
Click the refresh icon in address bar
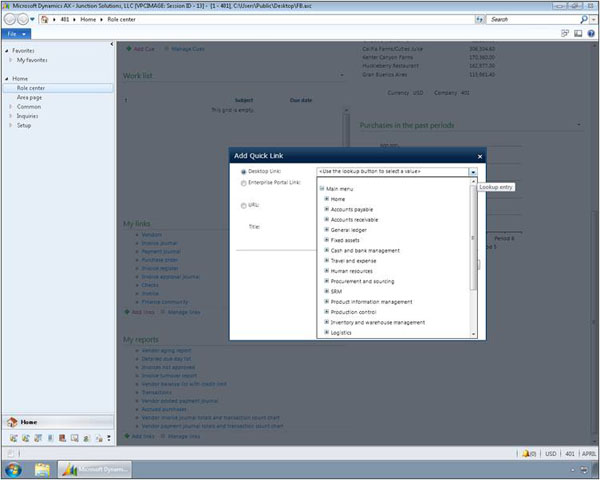click(479, 19)
